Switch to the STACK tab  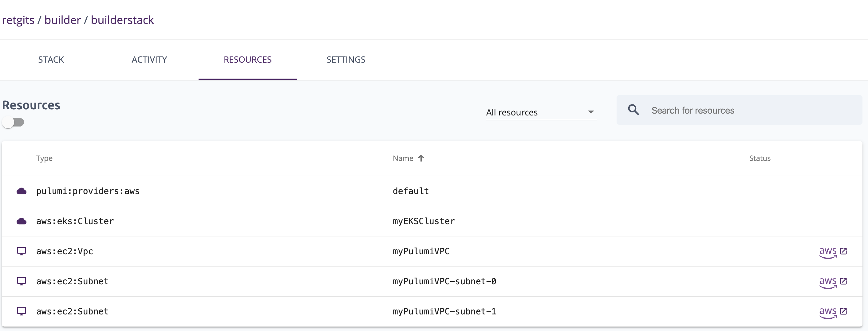pyautogui.click(x=51, y=60)
